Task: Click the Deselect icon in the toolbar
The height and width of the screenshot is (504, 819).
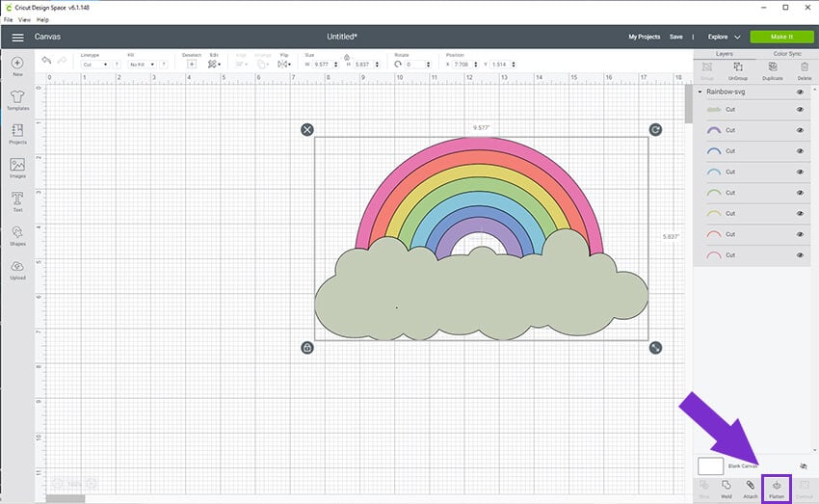Action: pyautogui.click(x=192, y=65)
